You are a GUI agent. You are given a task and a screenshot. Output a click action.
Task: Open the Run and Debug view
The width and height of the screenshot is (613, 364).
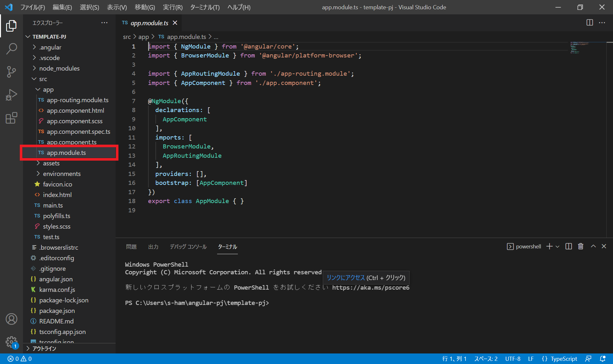point(11,95)
